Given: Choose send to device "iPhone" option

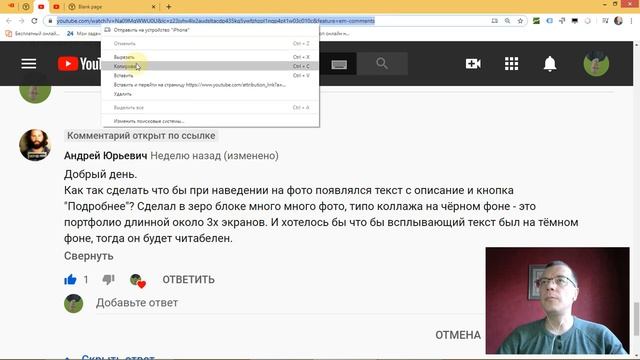Looking at the screenshot, I should tap(210, 30).
